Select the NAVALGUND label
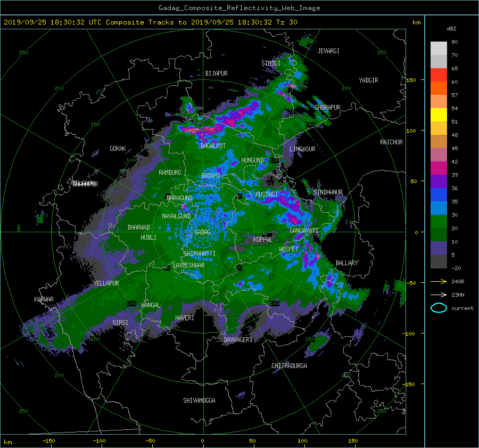 tap(176, 216)
